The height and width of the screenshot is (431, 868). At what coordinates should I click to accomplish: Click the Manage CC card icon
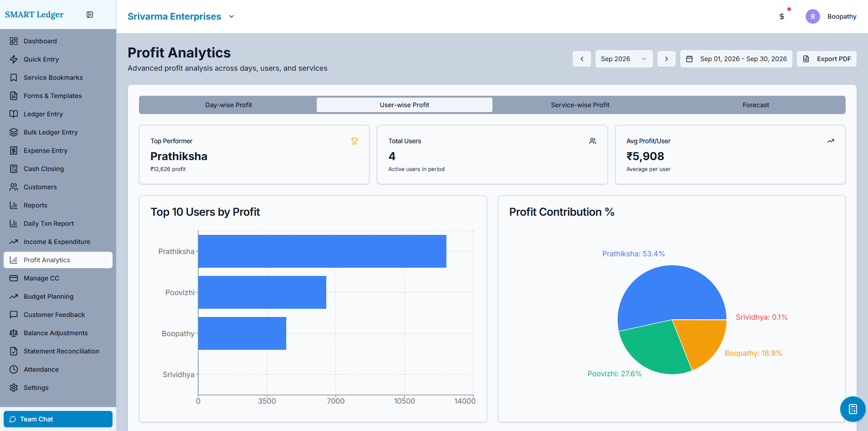click(14, 278)
